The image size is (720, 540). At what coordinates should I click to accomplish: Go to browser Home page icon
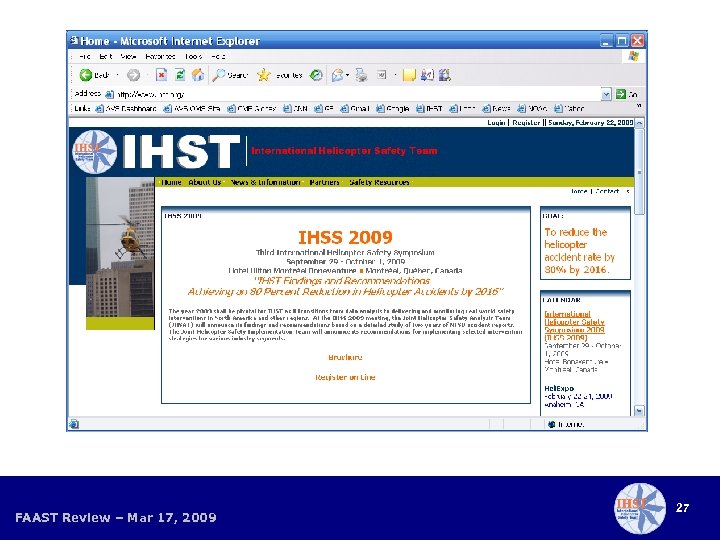(198, 75)
